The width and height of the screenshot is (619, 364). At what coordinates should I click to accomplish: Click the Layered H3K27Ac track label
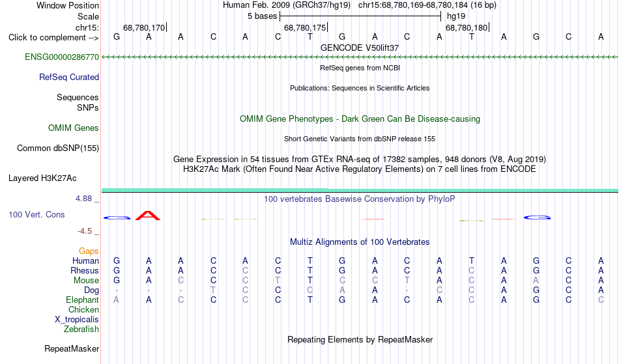[x=42, y=178]
